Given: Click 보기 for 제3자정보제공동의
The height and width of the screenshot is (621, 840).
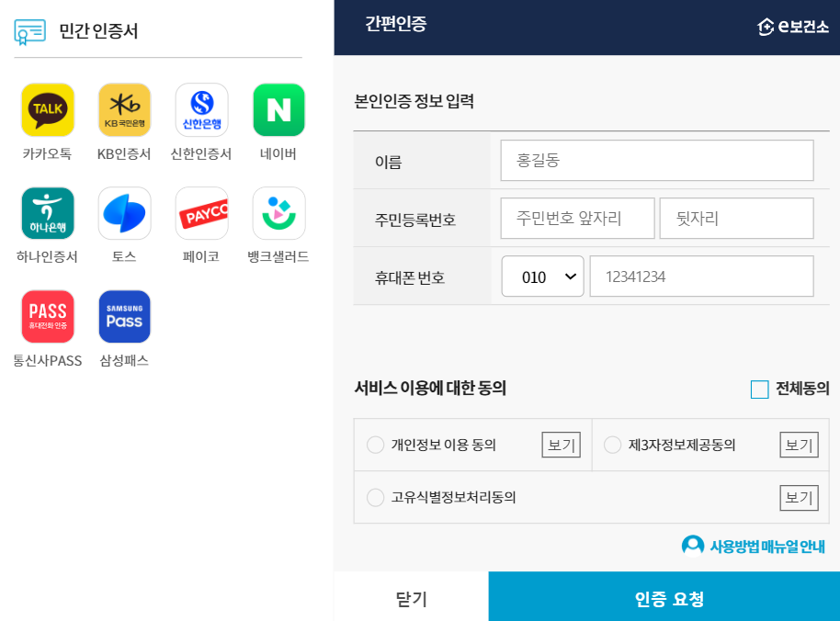Looking at the screenshot, I should click(x=799, y=445).
